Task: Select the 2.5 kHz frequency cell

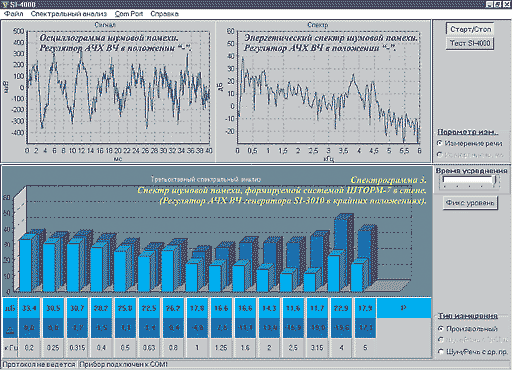Action: point(293,348)
